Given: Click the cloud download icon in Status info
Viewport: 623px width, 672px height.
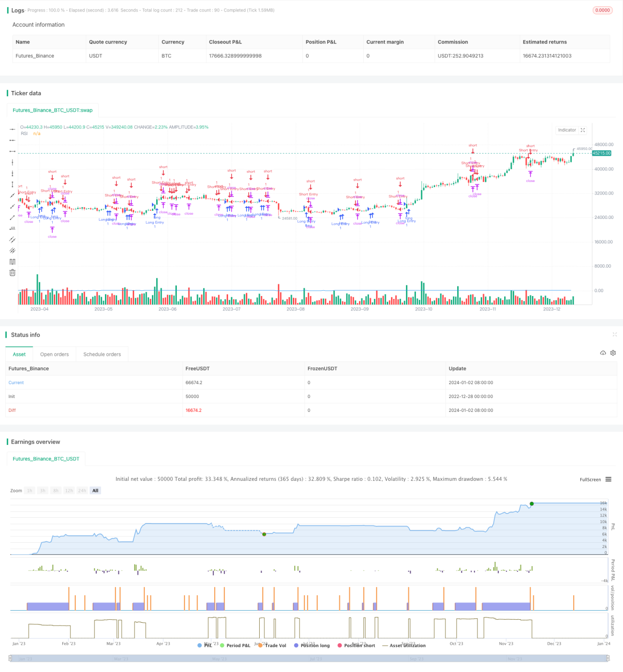Looking at the screenshot, I should 603,353.
